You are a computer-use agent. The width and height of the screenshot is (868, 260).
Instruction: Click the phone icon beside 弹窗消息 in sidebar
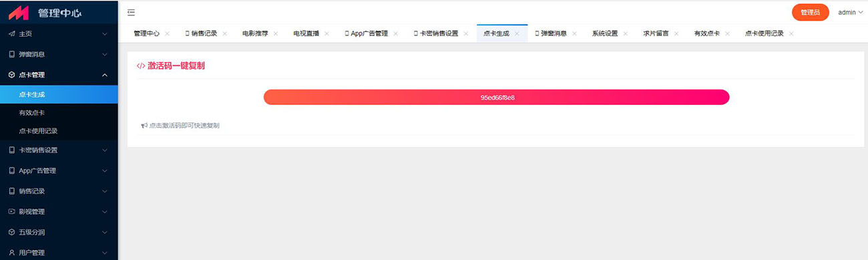(x=11, y=54)
